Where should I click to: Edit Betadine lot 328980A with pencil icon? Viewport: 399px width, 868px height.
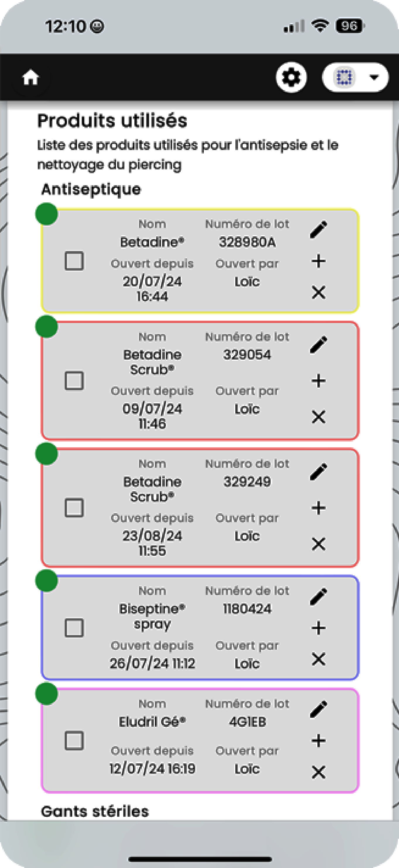(x=318, y=229)
